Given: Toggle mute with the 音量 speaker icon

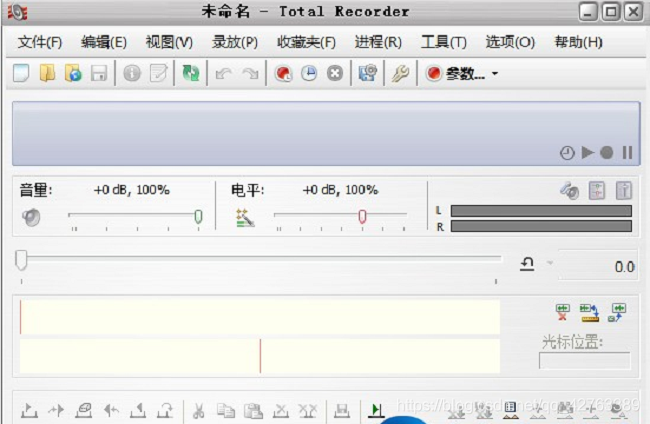Looking at the screenshot, I should (31, 217).
